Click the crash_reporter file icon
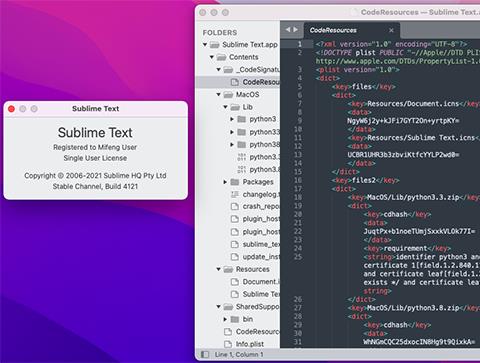480x363 pixels. coord(235,207)
